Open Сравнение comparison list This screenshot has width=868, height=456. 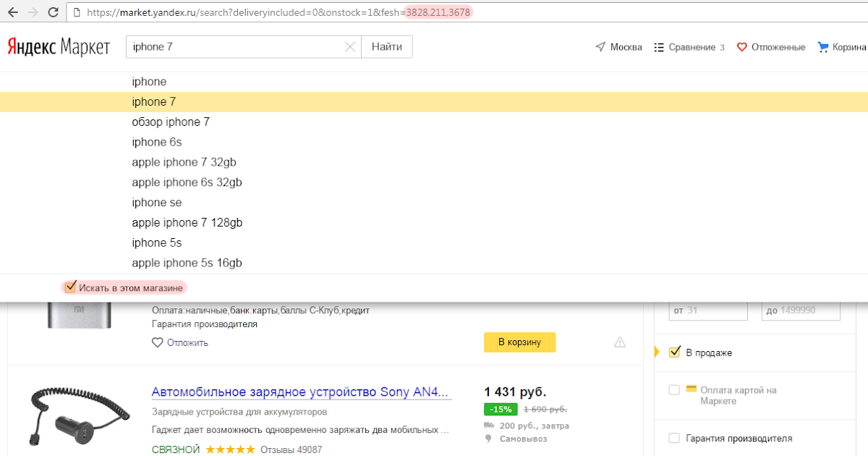click(689, 47)
